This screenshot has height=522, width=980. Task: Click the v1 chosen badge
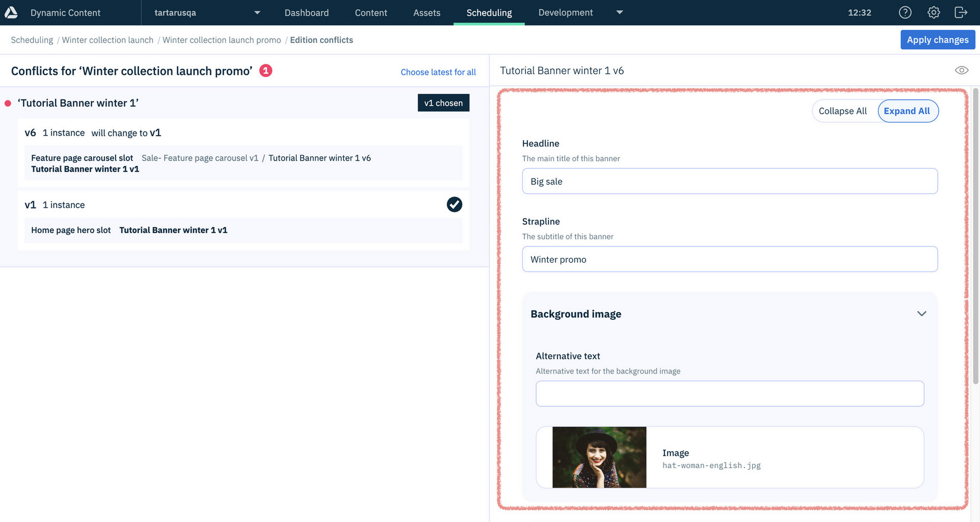443,103
